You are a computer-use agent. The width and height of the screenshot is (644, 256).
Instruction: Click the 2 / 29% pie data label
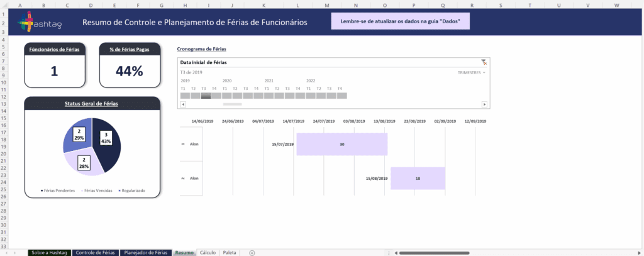[79, 135]
